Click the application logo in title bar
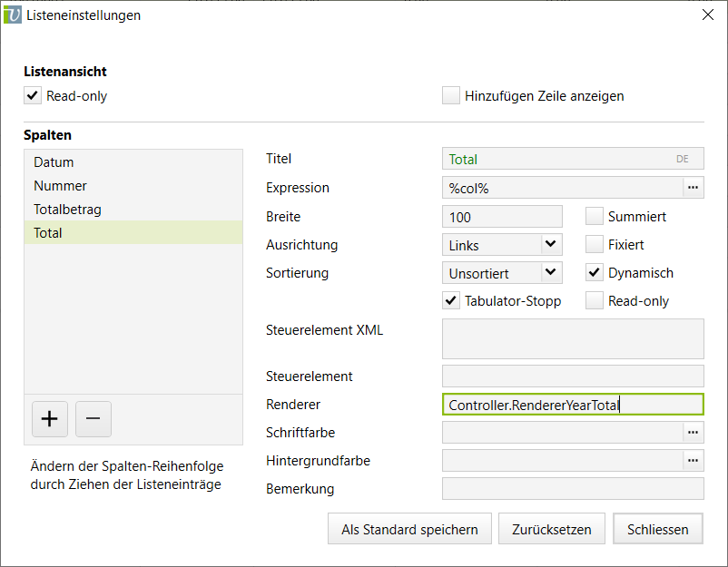Viewport: 728px width, 567px height. tap(14, 15)
